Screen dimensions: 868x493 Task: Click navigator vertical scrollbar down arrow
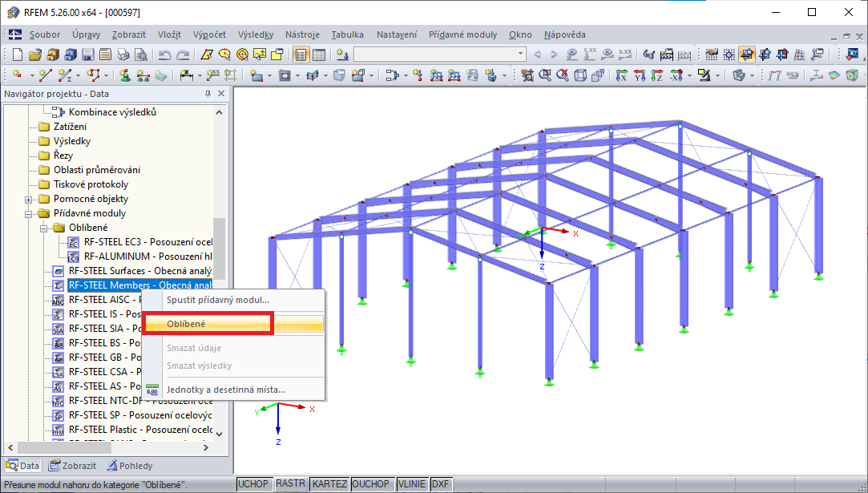tap(220, 434)
